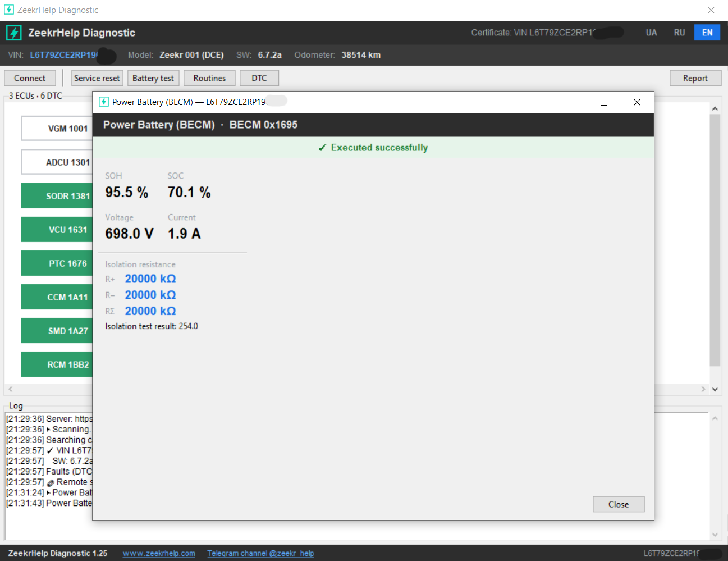The width and height of the screenshot is (728, 561).
Task: Open the PTC 1676 ECU
Action: [x=57, y=263]
